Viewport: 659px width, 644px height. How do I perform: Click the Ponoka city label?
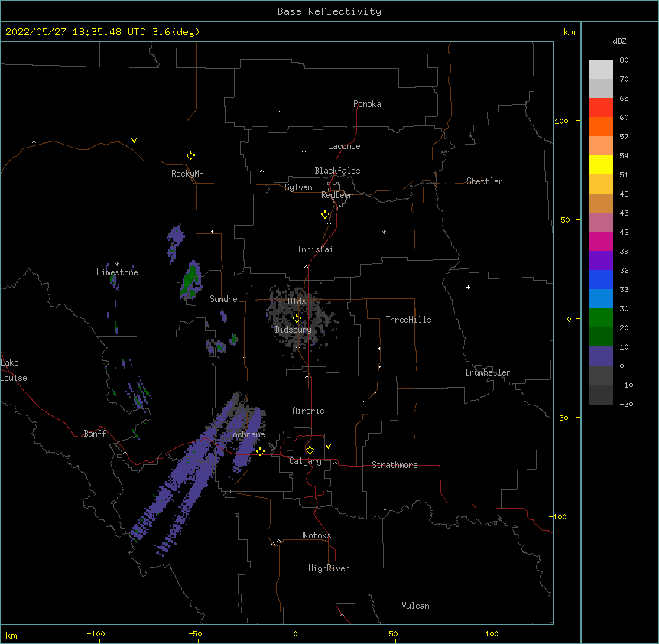(x=367, y=104)
